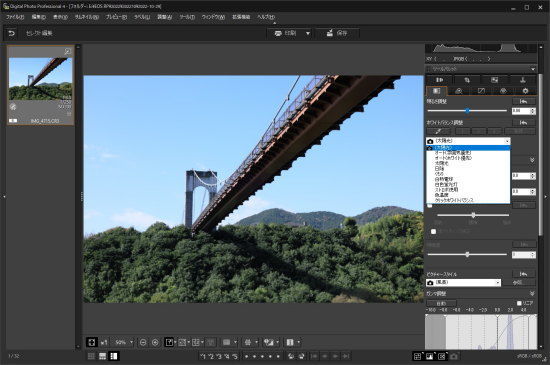Screen dimensions: 550x365
Task: Open the サムネイル menu
Action: 87,17
